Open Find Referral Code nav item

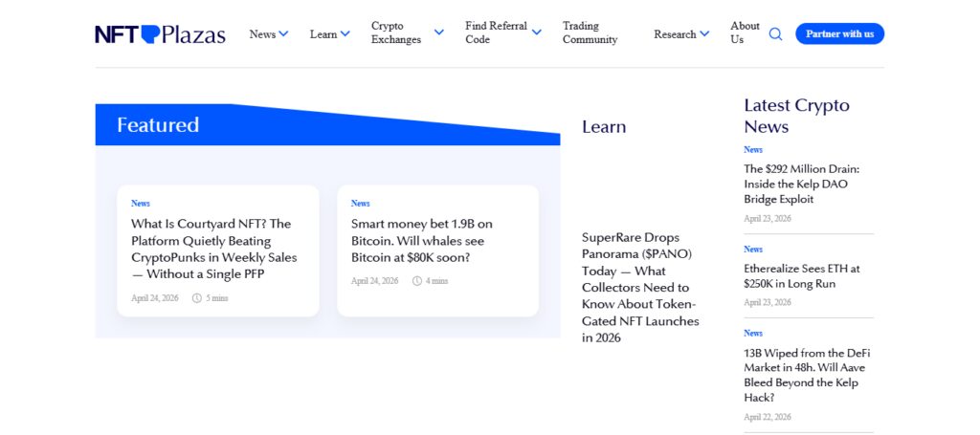tap(497, 33)
